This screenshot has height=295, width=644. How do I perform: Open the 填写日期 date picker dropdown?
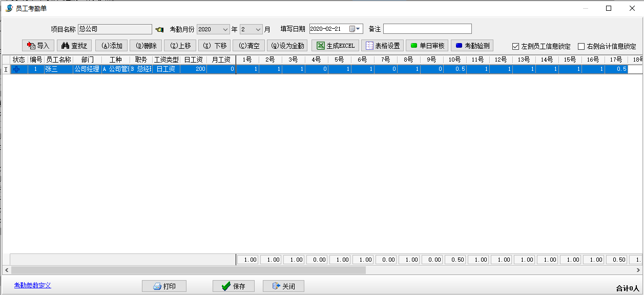pos(359,29)
